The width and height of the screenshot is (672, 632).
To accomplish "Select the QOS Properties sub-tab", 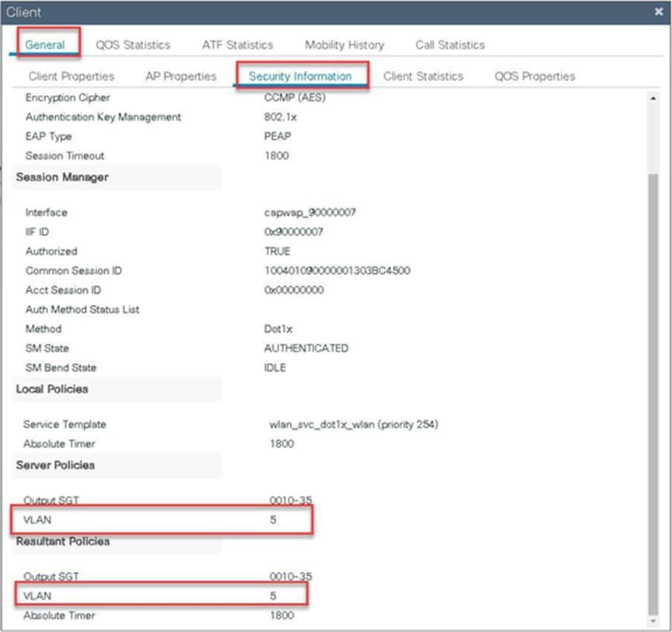I will [534, 76].
